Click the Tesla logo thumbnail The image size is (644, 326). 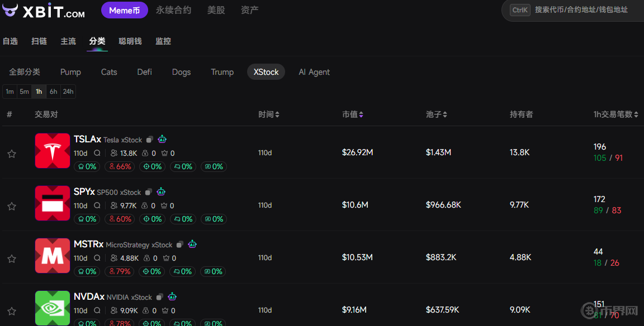pos(53,151)
